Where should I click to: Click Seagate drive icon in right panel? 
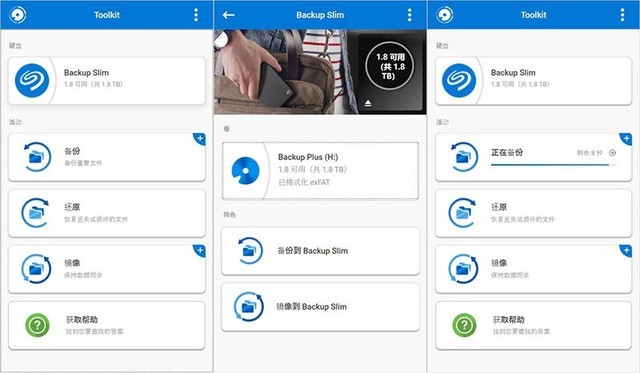[459, 80]
